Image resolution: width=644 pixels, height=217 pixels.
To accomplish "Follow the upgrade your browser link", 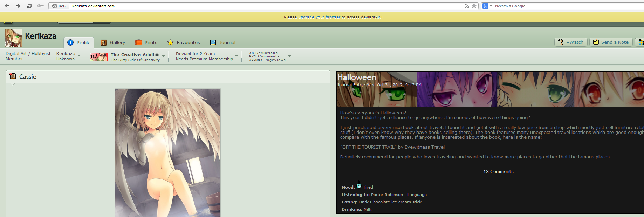I will coord(319,17).
